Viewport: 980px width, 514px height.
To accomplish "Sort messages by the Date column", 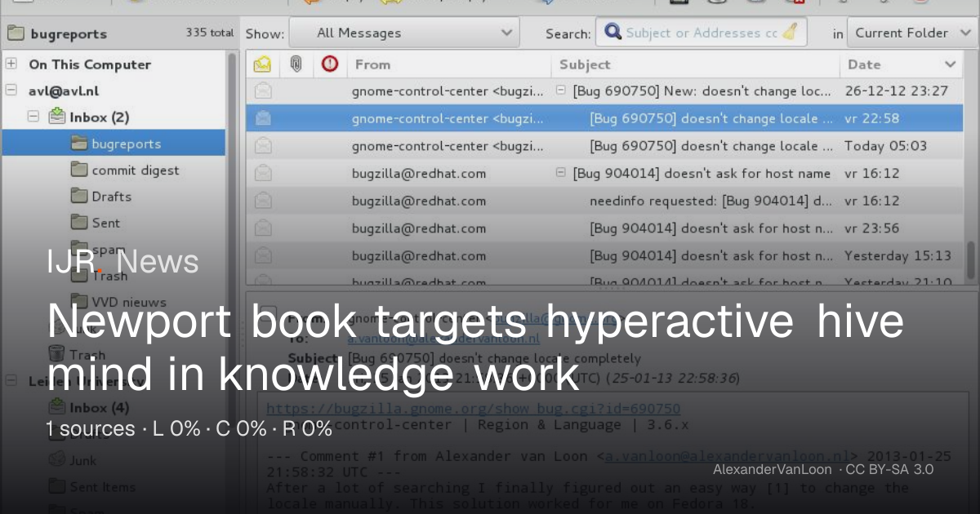I will 901,64.
